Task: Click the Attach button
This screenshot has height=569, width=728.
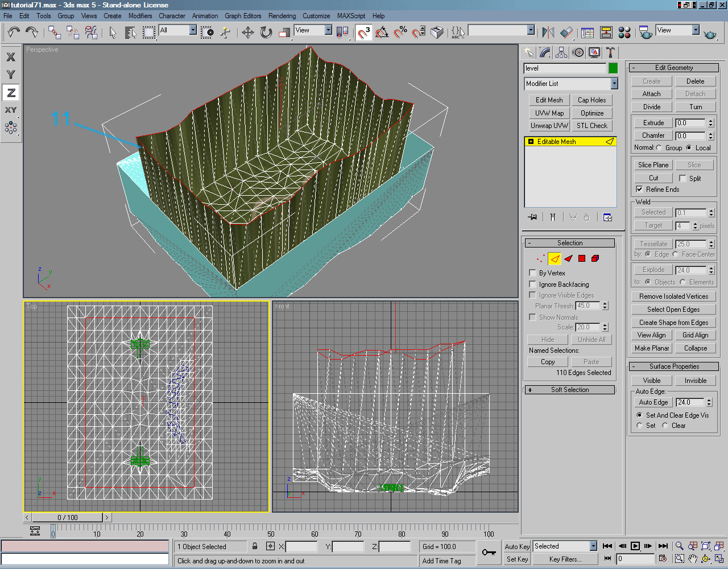Action: (x=651, y=93)
